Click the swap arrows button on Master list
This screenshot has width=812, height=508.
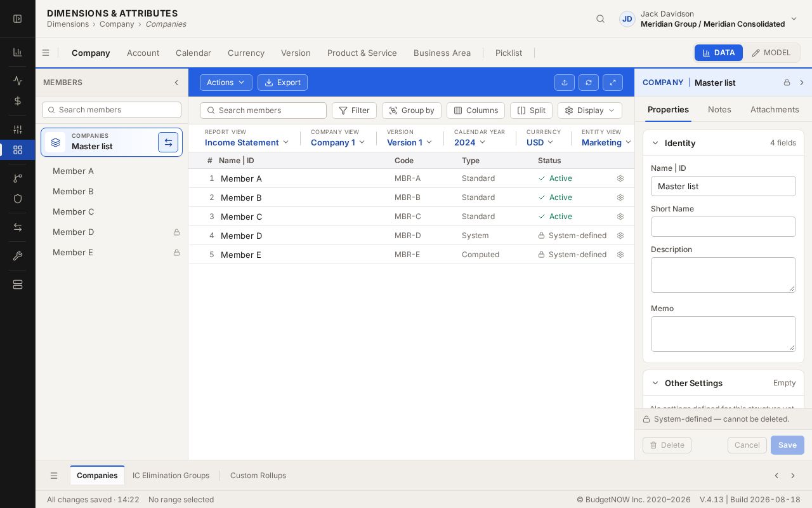[168, 143]
